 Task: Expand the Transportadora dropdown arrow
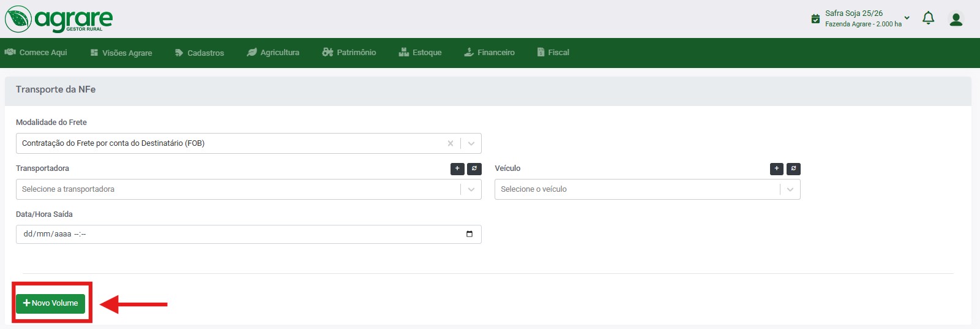[471, 189]
